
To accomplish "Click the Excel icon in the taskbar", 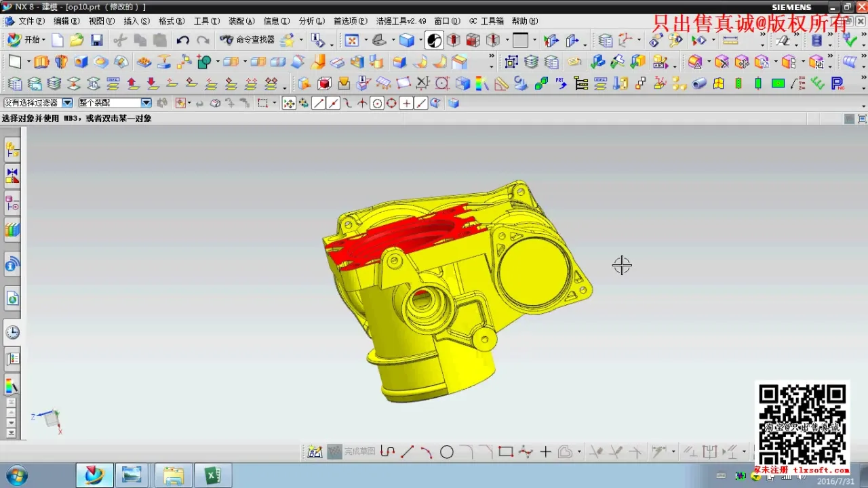I will pos(212,476).
